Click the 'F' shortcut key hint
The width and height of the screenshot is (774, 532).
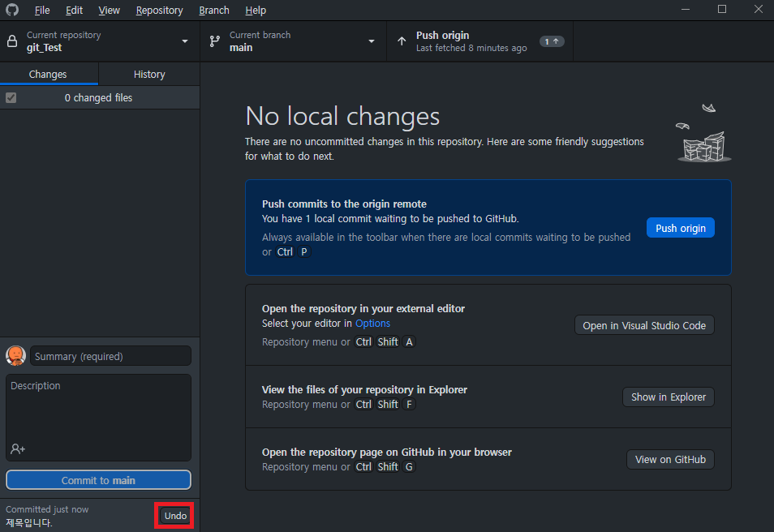(x=409, y=404)
